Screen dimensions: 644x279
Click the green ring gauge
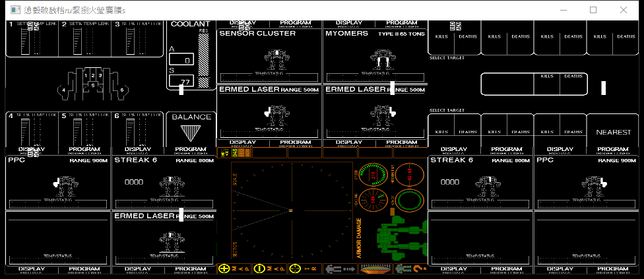410,201
